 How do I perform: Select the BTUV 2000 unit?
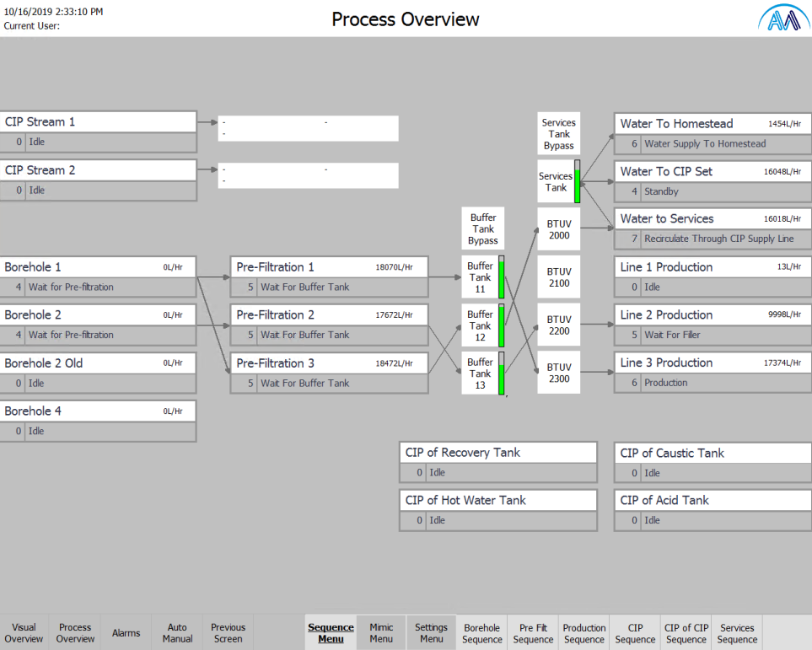[x=559, y=229]
